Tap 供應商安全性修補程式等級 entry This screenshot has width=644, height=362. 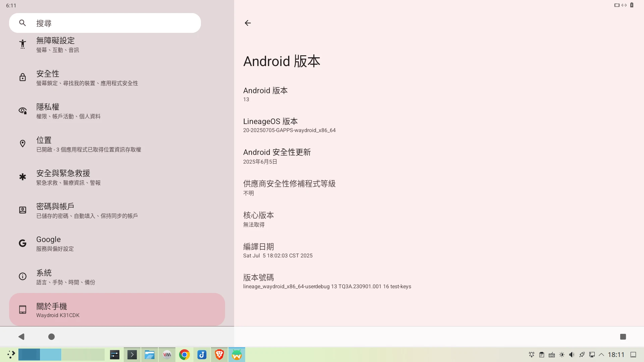tap(439, 188)
